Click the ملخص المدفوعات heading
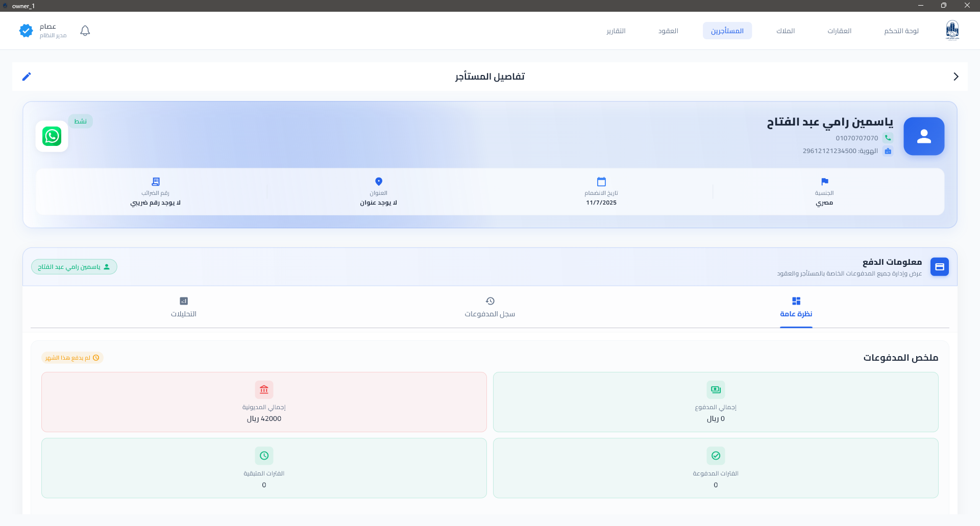This screenshot has height=526, width=980. pos(901,358)
